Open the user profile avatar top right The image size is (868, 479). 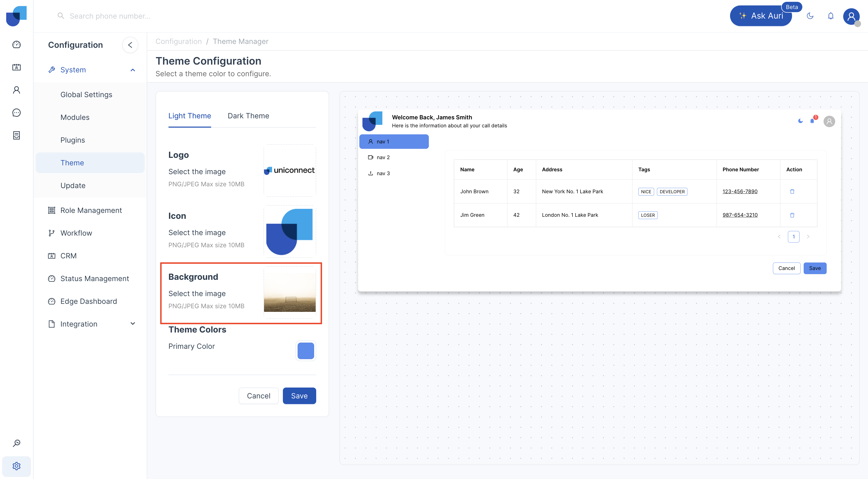pyautogui.click(x=851, y=16)
